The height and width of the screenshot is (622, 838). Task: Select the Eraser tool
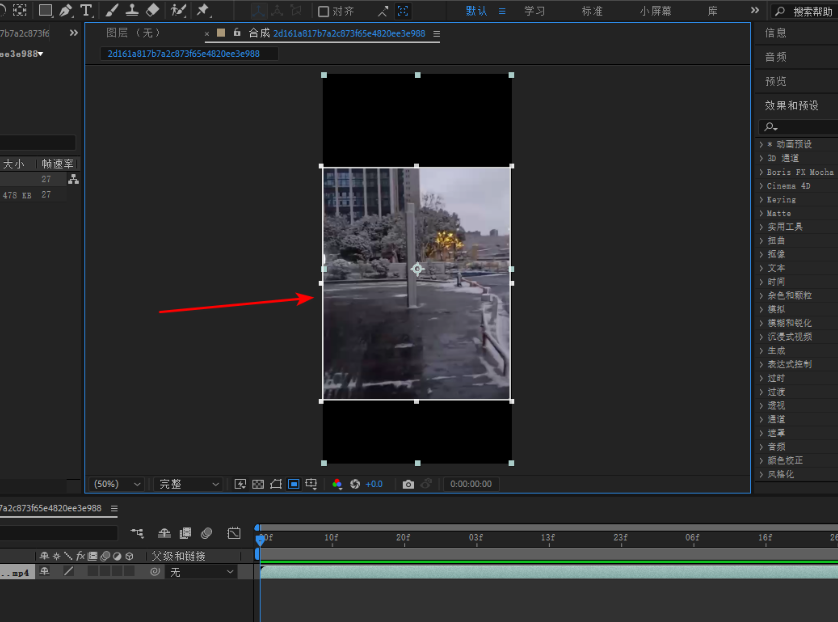[152, 10]
